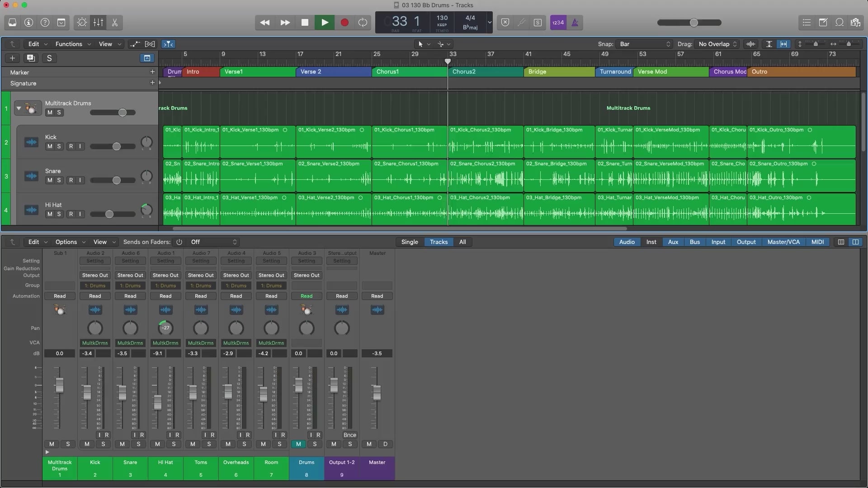Viewport: 868px width, 488px height.
Task: Click the Loop/Cycle playback icon
Action: pos(363,23)
